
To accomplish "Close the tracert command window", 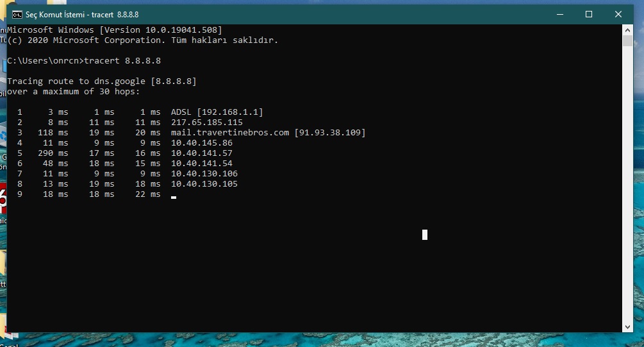I will (x=618, y=14).
